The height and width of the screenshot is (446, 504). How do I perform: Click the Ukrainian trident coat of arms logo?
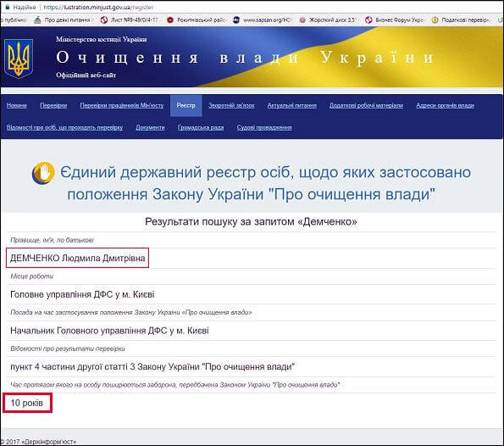(19, 59)
